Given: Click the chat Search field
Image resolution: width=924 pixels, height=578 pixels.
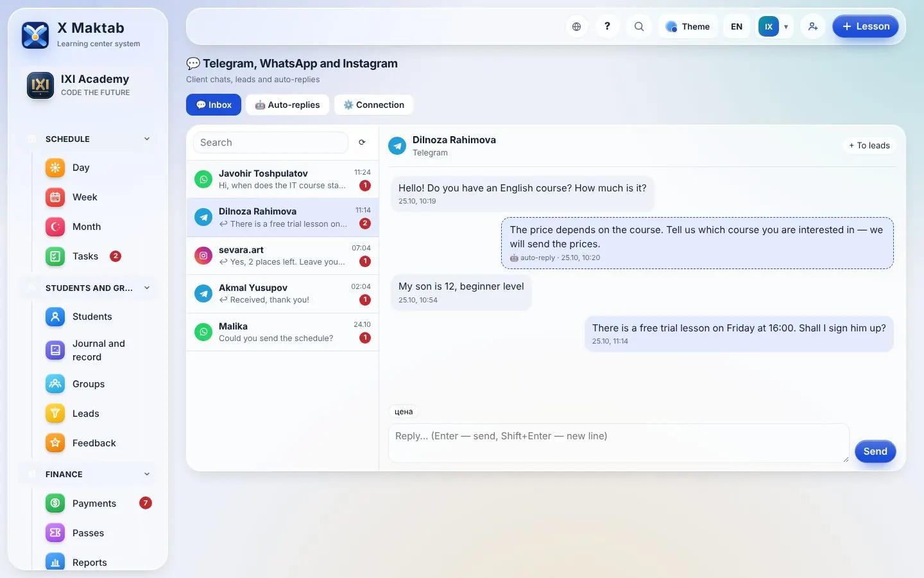Looking at the screenshot, I should pyautogui.click(x=271, y=143).
